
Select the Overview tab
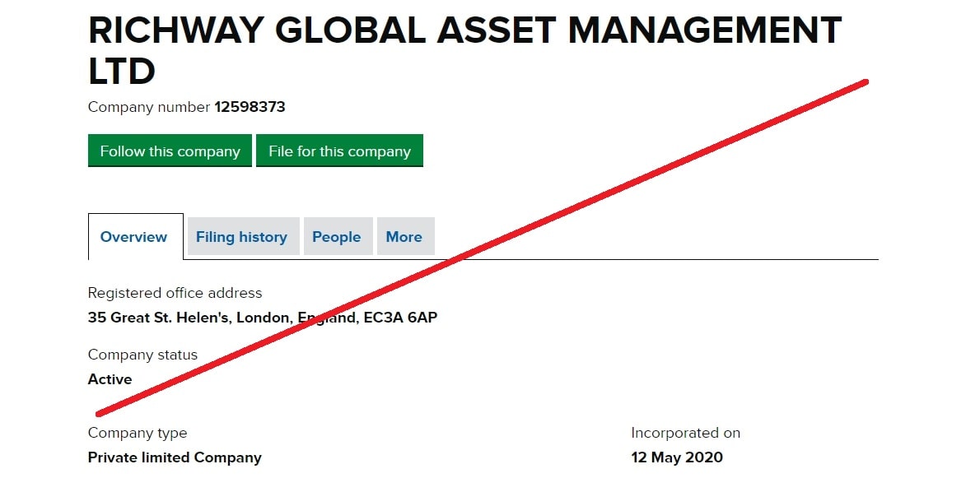tap(133, 237)
